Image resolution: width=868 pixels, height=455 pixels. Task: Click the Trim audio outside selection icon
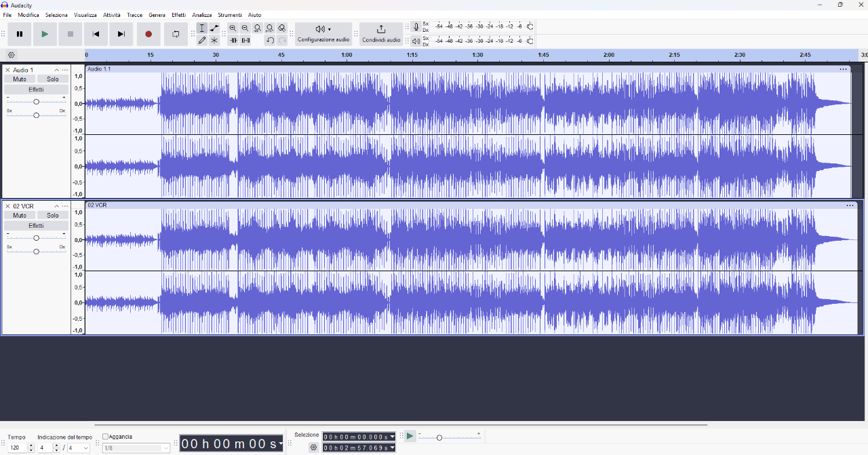tap(233, 41)
